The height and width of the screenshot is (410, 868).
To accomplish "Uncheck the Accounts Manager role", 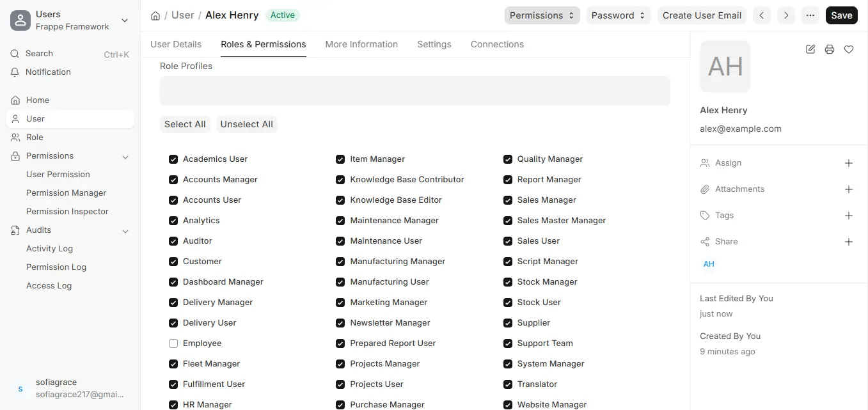I will click(x=173, y=180).
